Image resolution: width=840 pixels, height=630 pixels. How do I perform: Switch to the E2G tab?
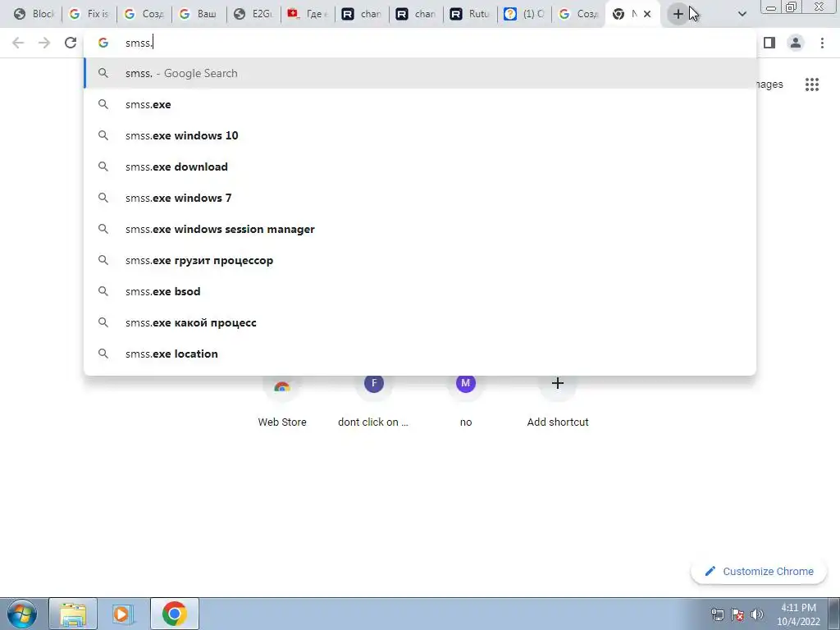pyautogui.click(x=253, y=14)
